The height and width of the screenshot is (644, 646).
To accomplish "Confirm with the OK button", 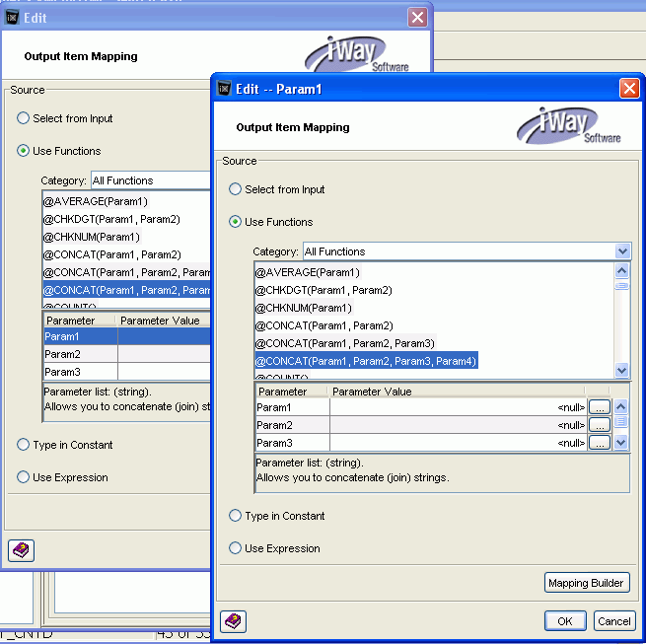I will tap(564, 621).
